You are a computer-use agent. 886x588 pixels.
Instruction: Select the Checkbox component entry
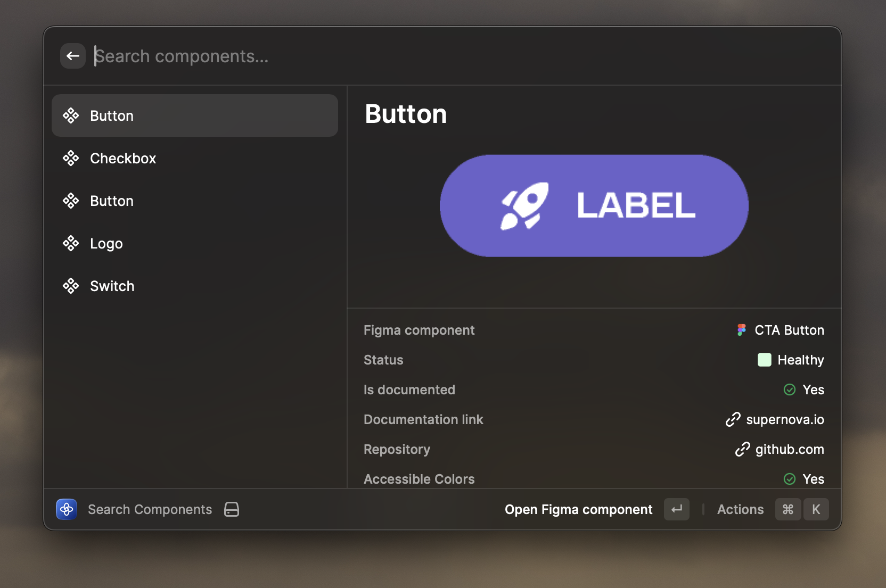pyautogui.click(x=123, y=159)
